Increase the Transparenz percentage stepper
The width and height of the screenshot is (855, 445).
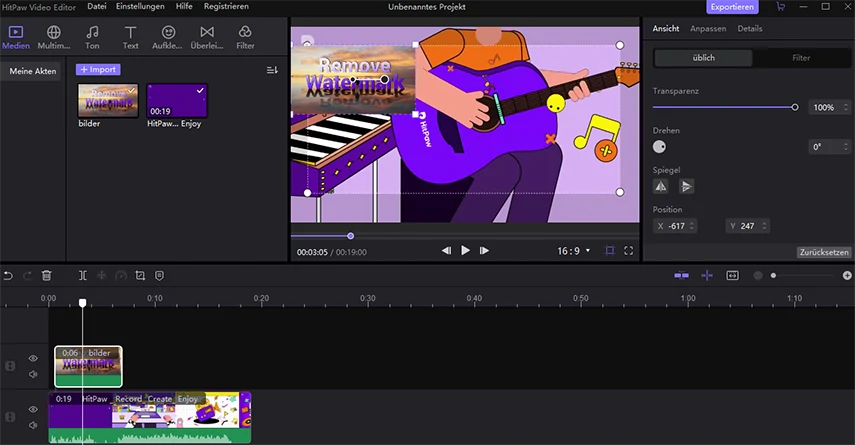[846, 105]
